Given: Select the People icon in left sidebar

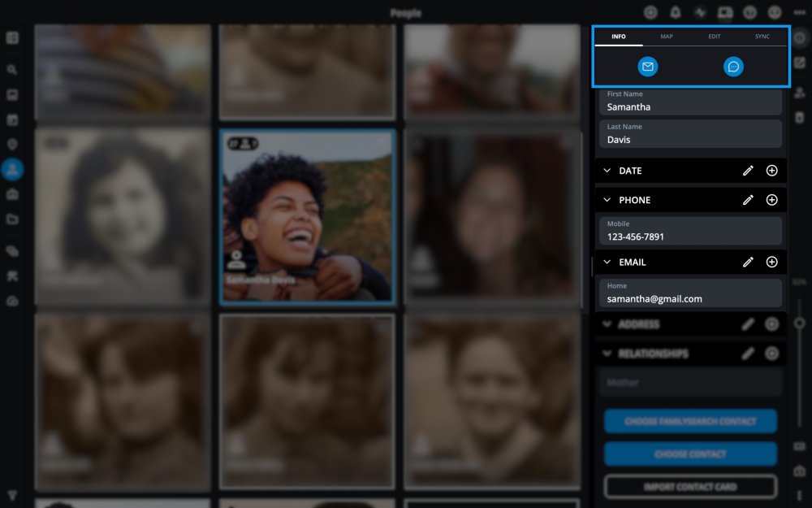Looking at the screenshot, I should point(12,170).
